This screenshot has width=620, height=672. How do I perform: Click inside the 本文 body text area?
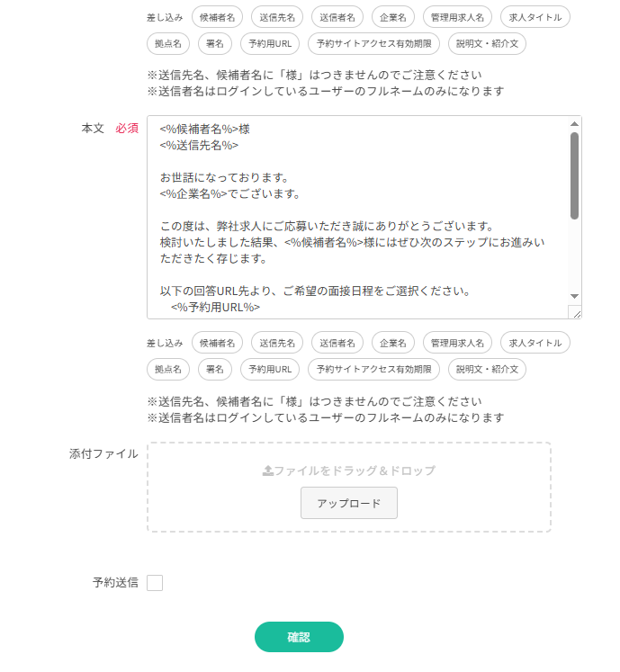358,217
